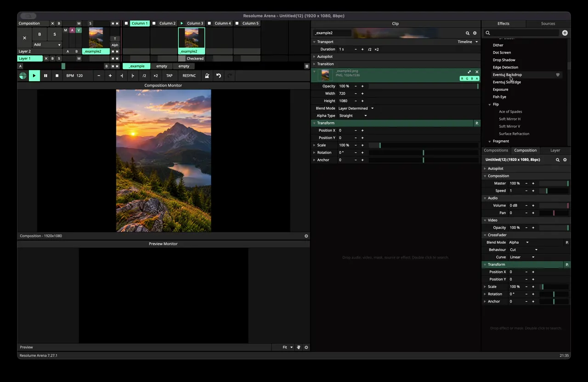Switch to the Layer tab
The height and width of the screenshot is (382, 588).
pos(555,150)
